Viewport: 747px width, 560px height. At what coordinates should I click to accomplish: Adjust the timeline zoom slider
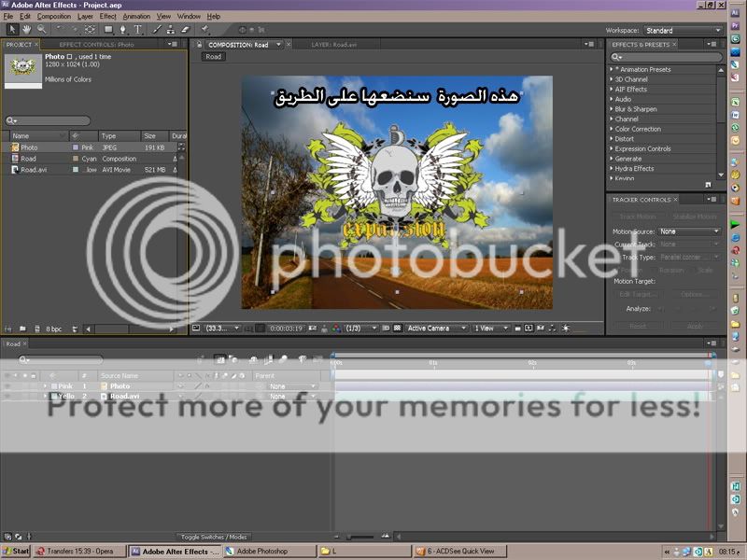click(360, 537)
